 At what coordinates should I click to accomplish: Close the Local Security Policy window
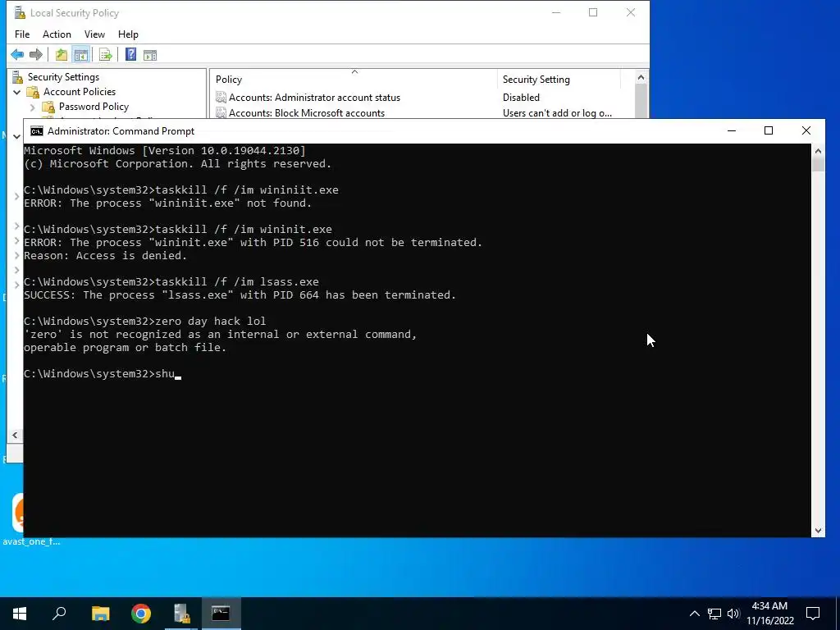tap(631, 12)
